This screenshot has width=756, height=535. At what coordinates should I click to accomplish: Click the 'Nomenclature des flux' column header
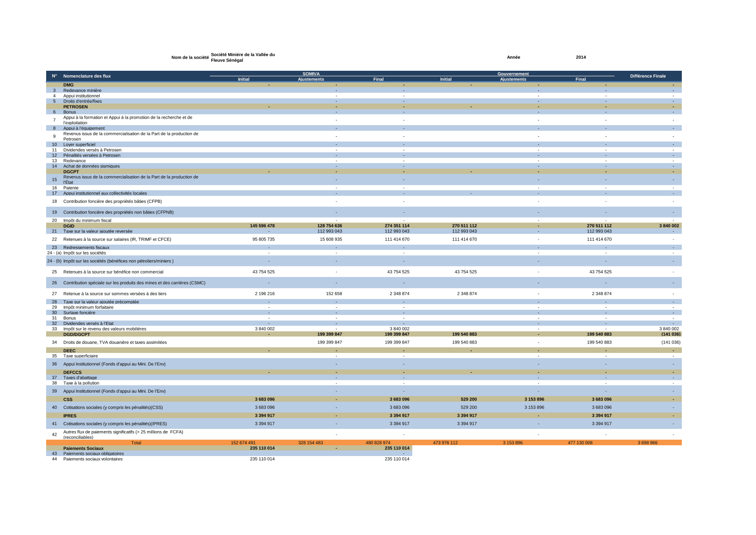87,76
